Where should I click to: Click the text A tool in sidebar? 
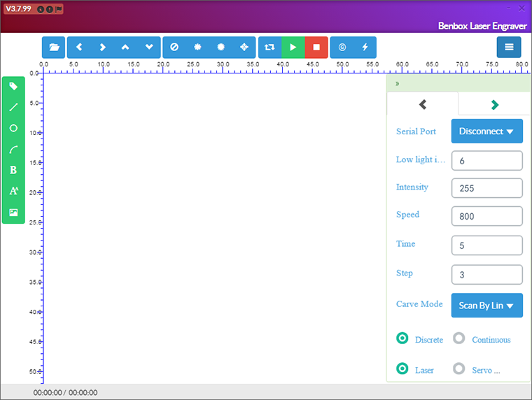[13, 191]
